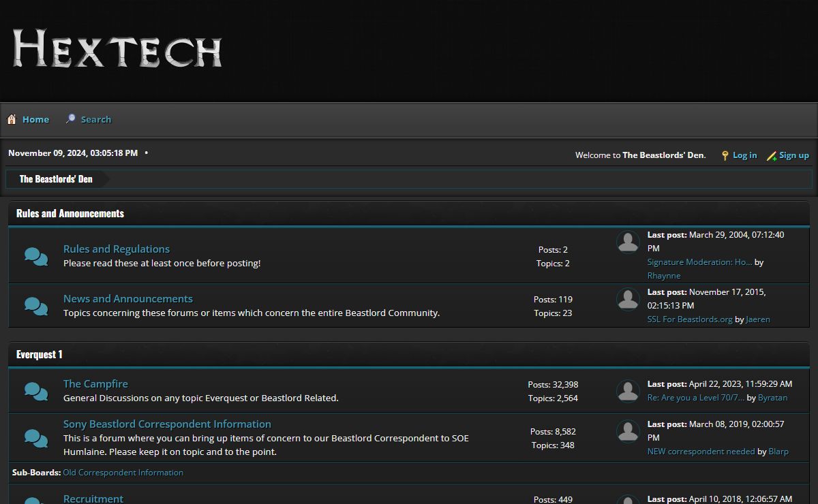Screen dimensions: 818x504
Task: Select The Beastlords' Den breadcrumb
Action: [x=56, y=179]
